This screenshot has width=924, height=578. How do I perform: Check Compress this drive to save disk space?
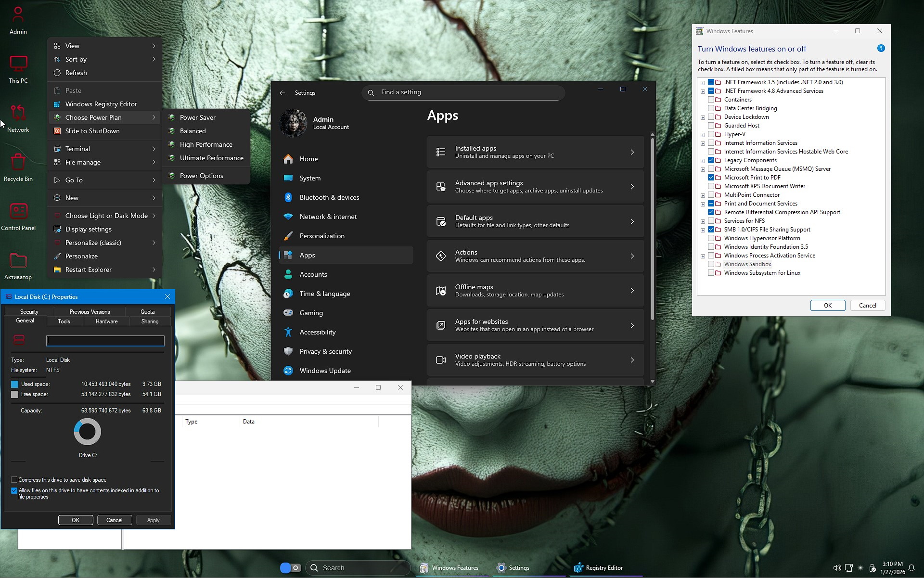tap(14, 479)
